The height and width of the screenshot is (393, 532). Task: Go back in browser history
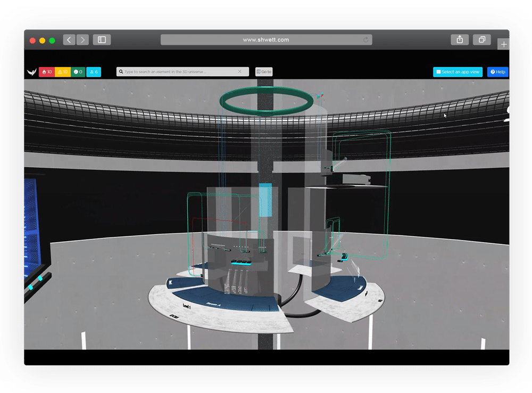[x=69, y=40]
